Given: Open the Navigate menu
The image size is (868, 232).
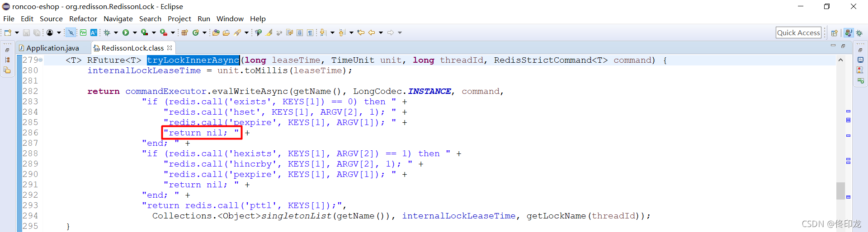Looking at the screenshot, I should tap(118, 19).
